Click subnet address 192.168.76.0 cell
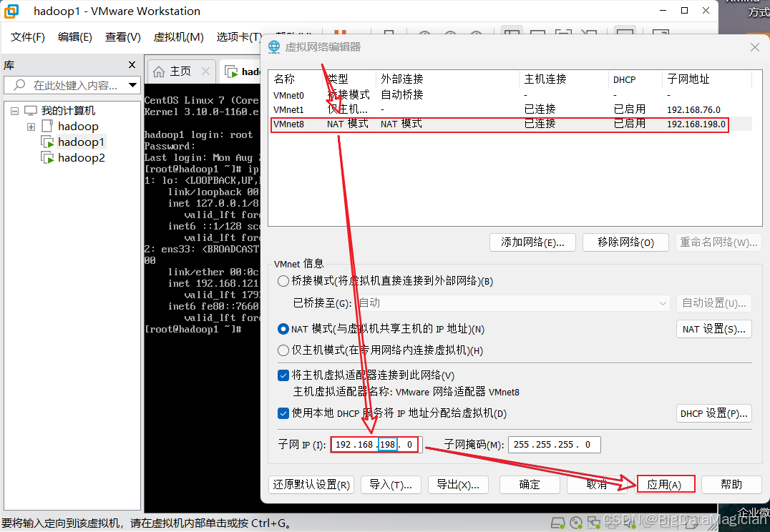 tap(694, 110)
